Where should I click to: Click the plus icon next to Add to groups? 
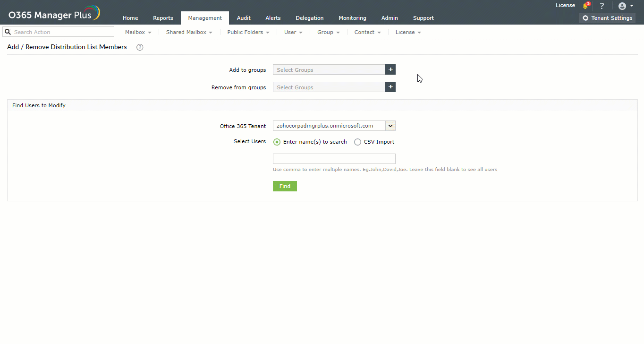[x=390, y=69]
